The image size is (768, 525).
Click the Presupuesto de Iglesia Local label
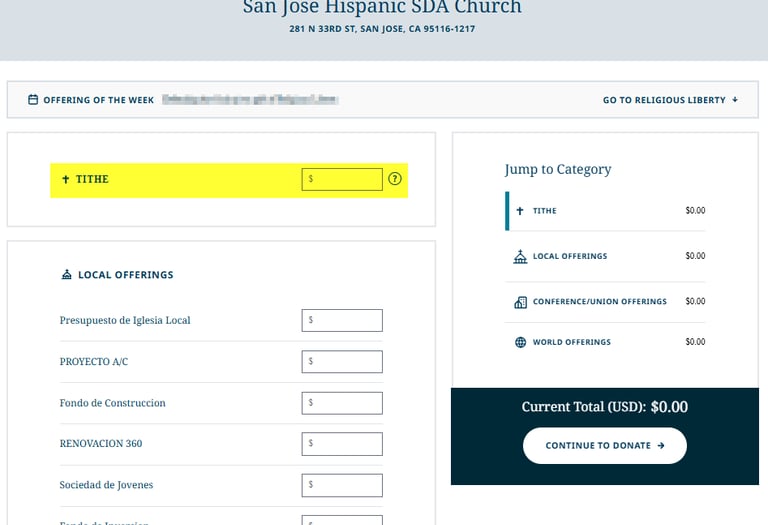[x=125, y=320]
